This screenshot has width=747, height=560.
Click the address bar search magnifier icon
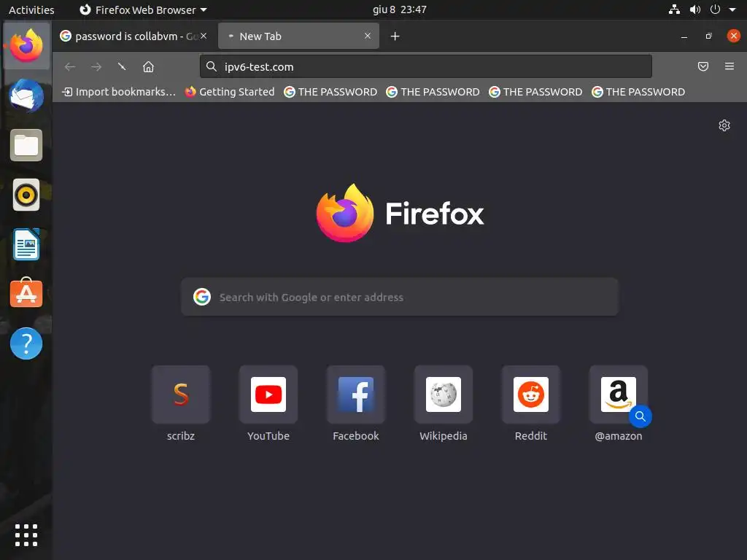pos(212,66)
